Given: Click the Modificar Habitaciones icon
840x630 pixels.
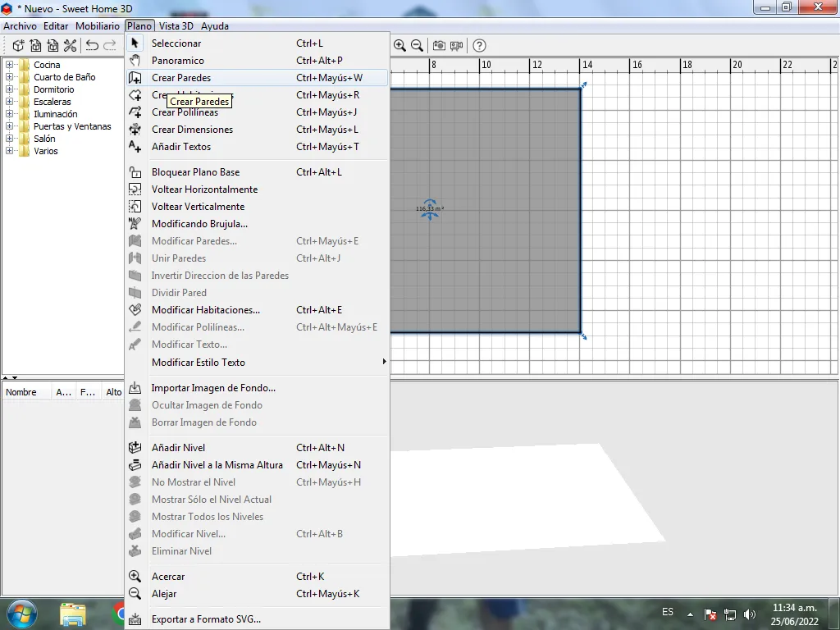Looking at the screenshot, I should tap(135, 309).
